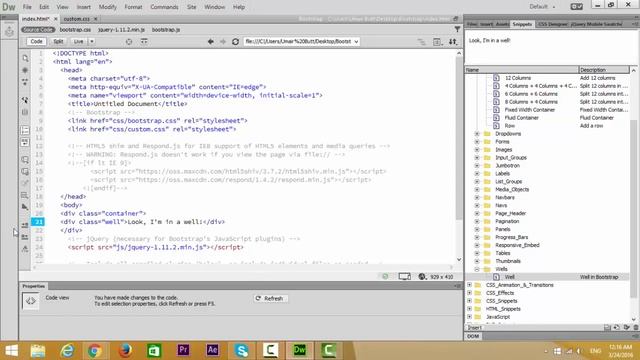
Task: Launch Firefox from the taskbar
Action: [x=125, y=351]
